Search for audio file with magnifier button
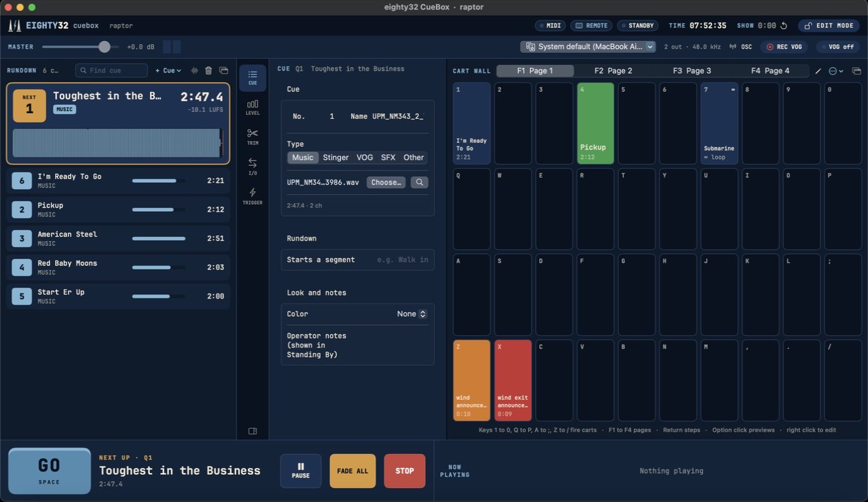Screen dimensions: 868x502 419,182
